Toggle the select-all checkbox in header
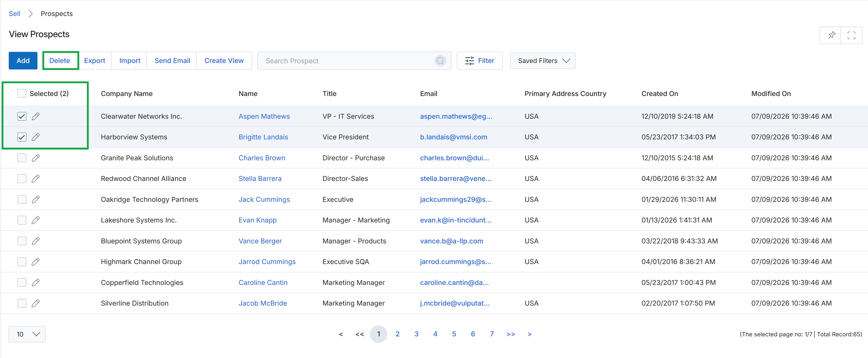The width and height of the screenshot is (868, 358). click(x=22, y=93)
